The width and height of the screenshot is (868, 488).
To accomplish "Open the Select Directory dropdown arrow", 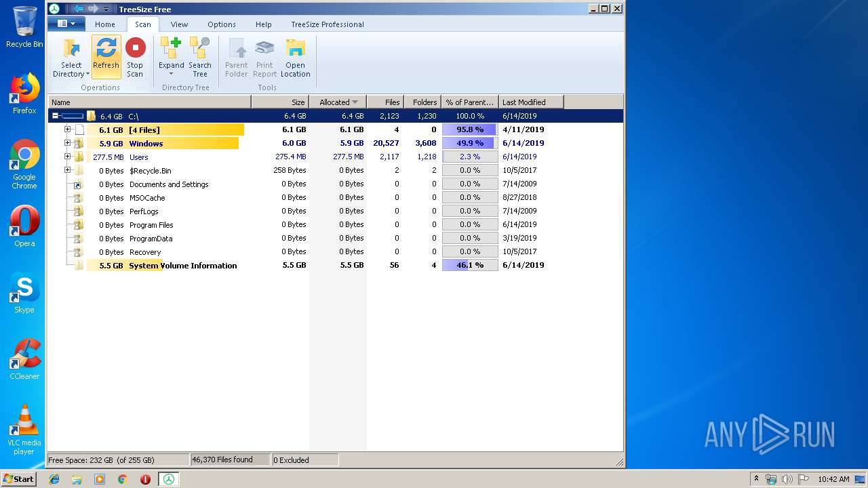I will [x=87, y=75].
